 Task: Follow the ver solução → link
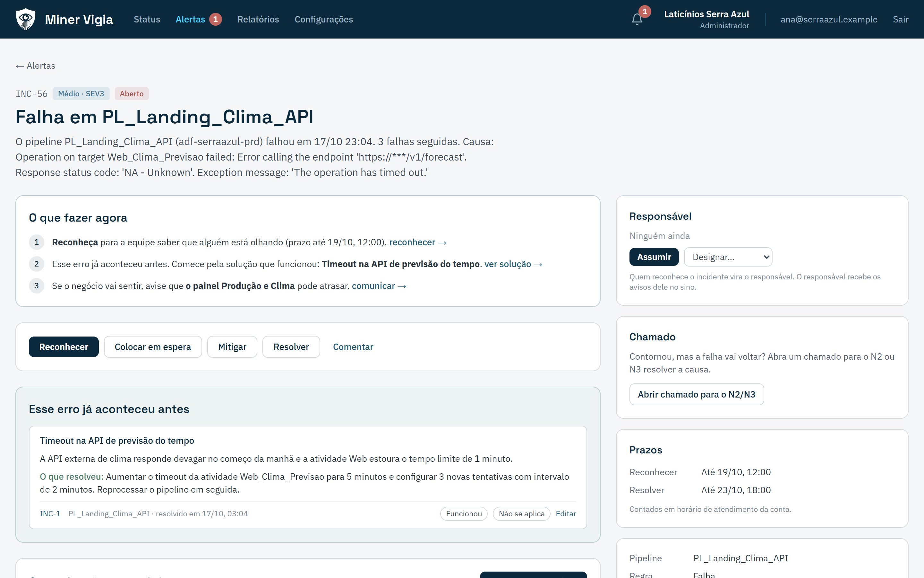[513, 264]
